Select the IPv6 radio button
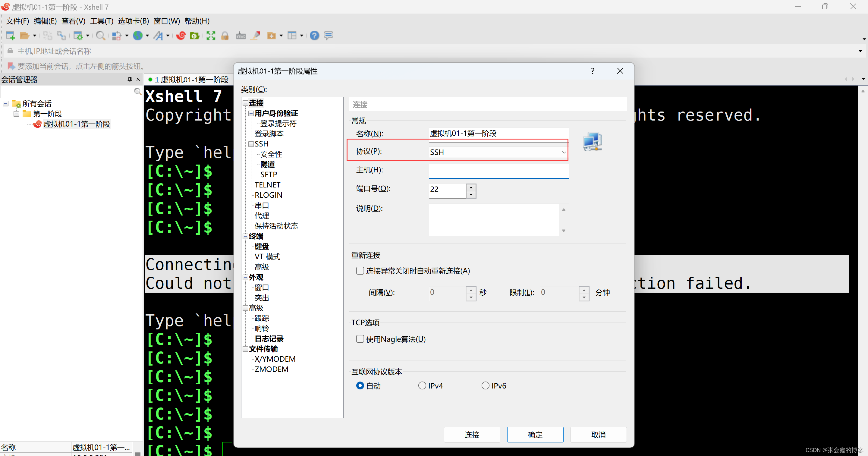Image resolution: width=868 pixels, height=456 pixels. tap(486, 385)
